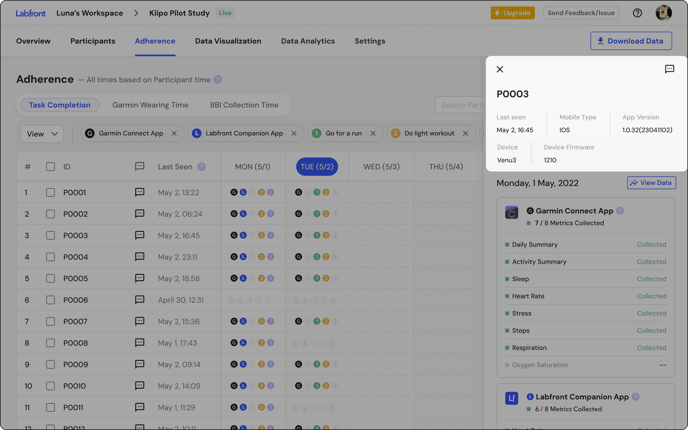This screenshot has width=688, height=430.
Task: Click Labfront Companion App info icon in panel
Action: click(636, 397)
